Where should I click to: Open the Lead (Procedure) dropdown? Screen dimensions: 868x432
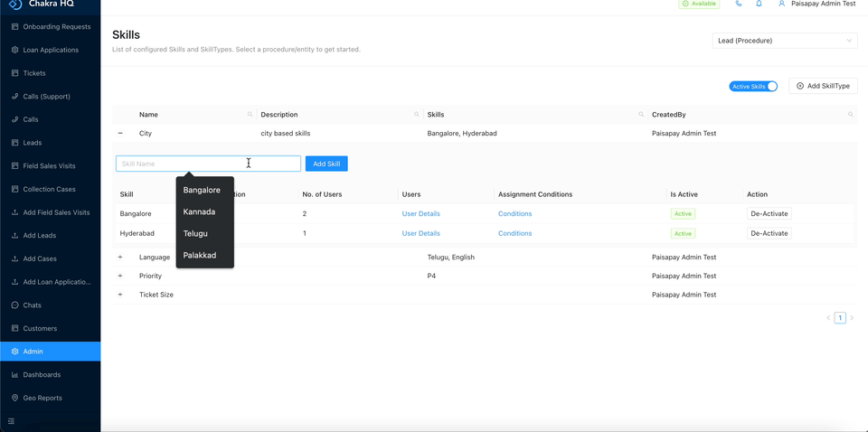coord(784,41)
